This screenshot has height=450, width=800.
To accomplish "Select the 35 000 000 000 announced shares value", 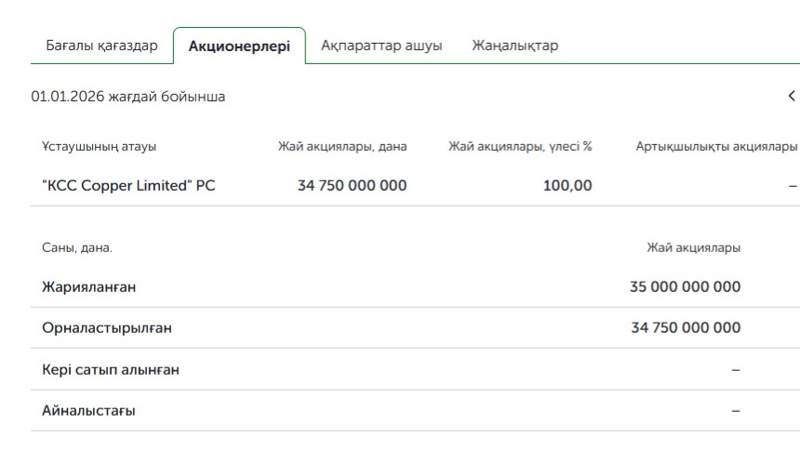I will [x=685, y=287].
